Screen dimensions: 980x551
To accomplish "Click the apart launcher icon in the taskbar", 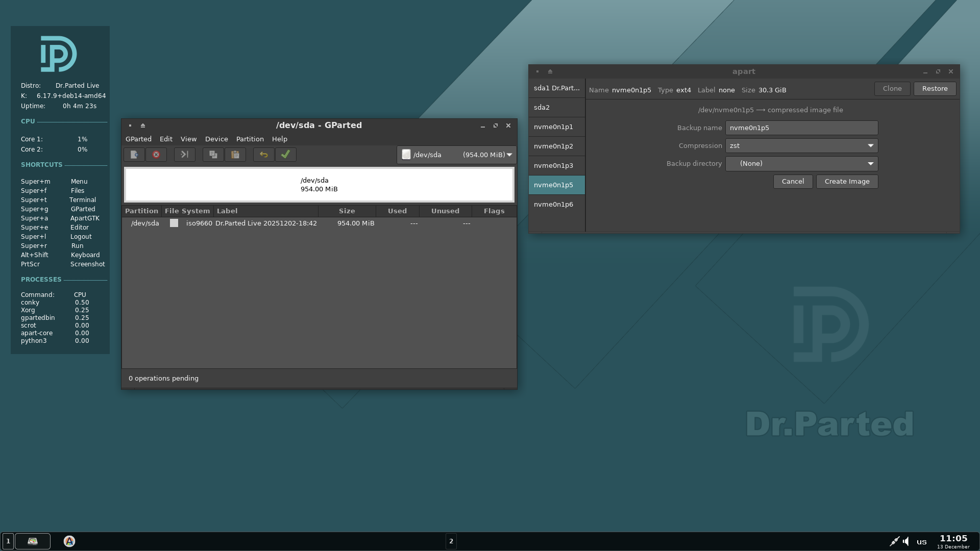I will pyautogui.click(x=69, y=541).
